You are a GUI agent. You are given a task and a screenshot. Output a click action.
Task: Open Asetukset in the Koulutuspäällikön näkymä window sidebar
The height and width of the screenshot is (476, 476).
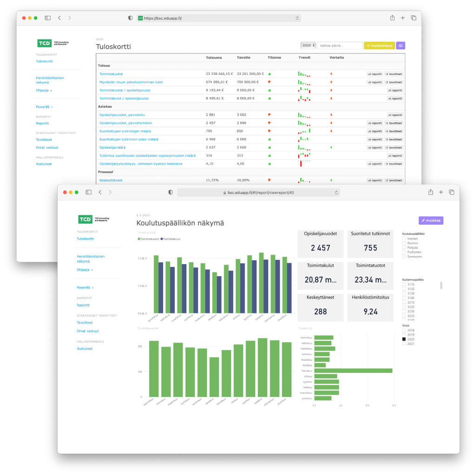point(85,349)
